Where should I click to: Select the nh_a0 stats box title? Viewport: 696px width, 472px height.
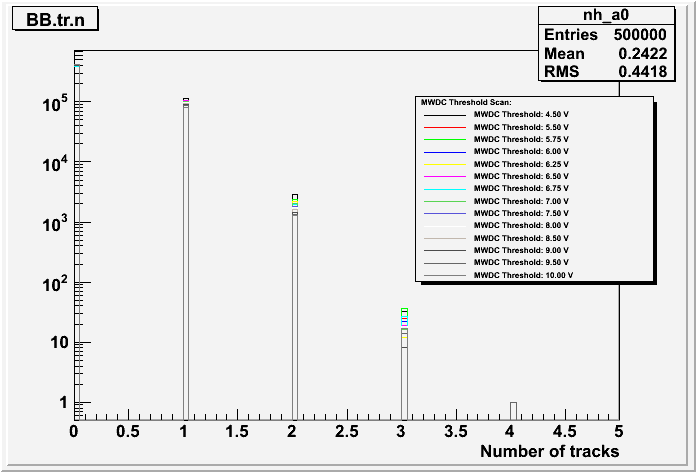tap(606, 16)
